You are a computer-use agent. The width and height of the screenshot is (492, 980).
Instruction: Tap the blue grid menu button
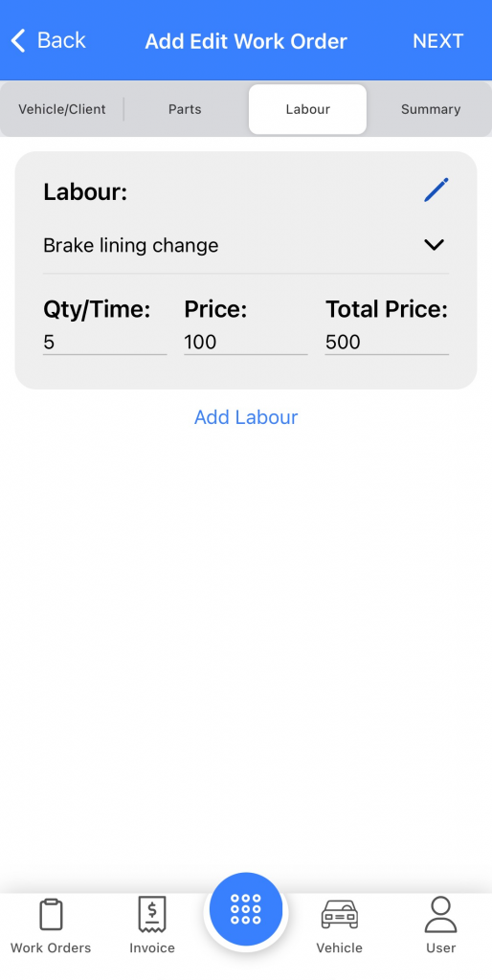click(246, 909)
